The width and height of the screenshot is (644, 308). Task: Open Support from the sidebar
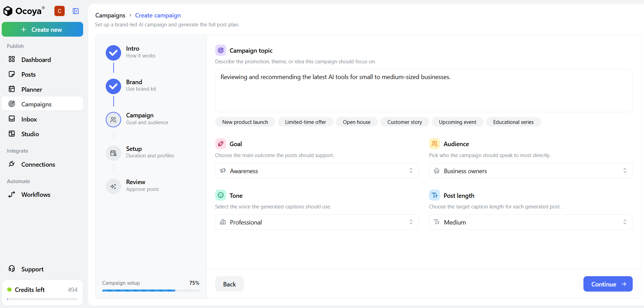click(x=42, y=269)
